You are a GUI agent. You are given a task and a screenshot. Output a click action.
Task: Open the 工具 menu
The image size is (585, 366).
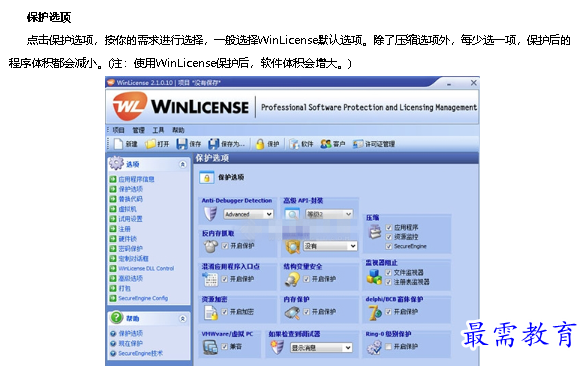[x=158, y=130]
